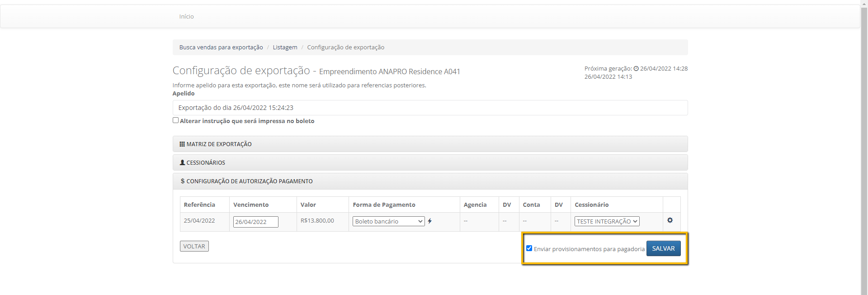Expand the CESSIONÁRIOS panel title
868x295 pixels.
tap(206, 163)
